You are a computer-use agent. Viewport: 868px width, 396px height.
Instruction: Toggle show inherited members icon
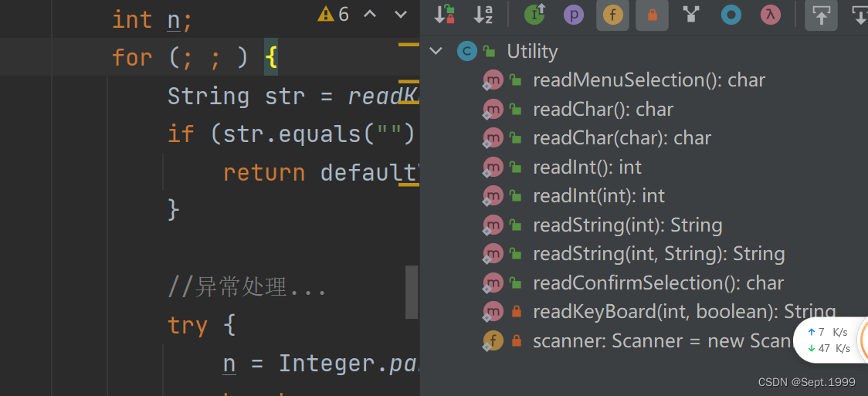point(534,15)
